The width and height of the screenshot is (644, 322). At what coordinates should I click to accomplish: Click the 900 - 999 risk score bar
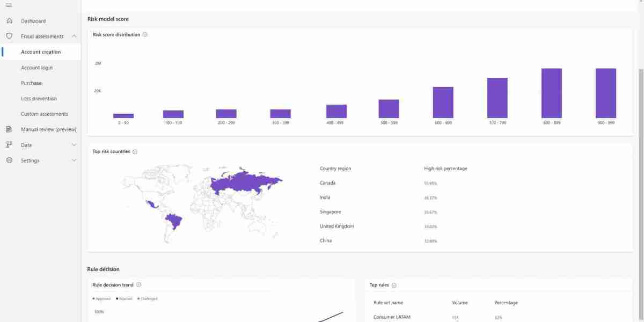605,93
